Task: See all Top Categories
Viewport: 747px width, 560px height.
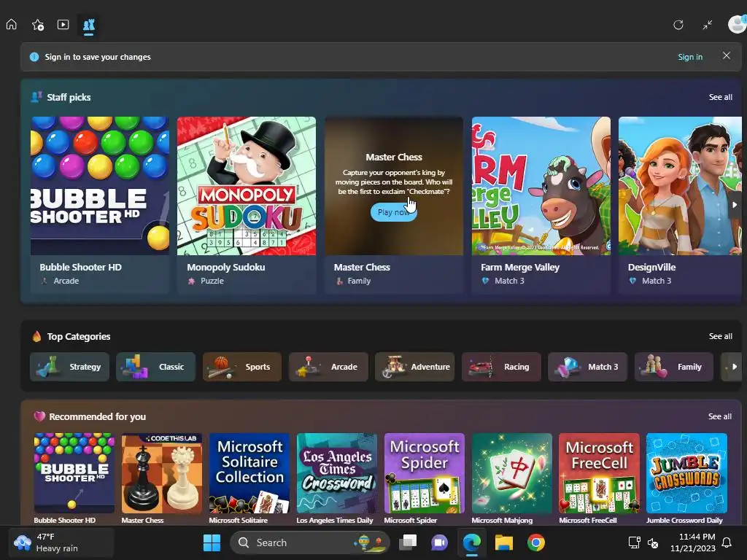Action: tap(720, 336)
